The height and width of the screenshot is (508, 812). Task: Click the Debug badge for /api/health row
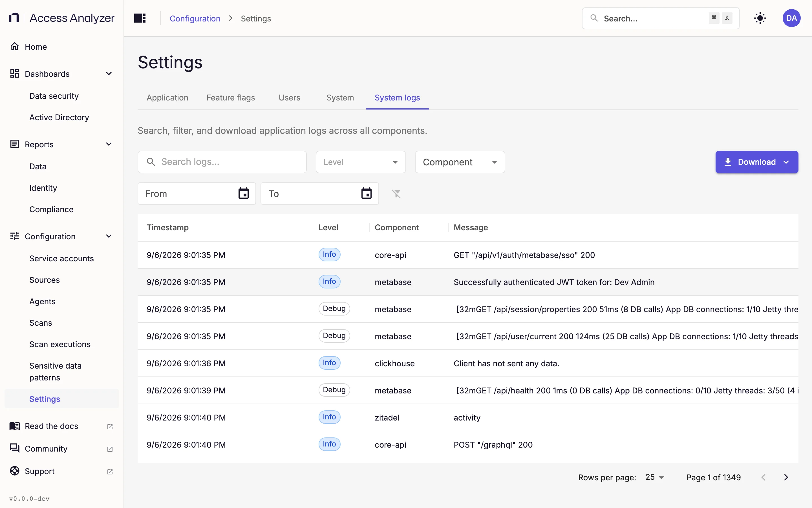pos(334,390)
